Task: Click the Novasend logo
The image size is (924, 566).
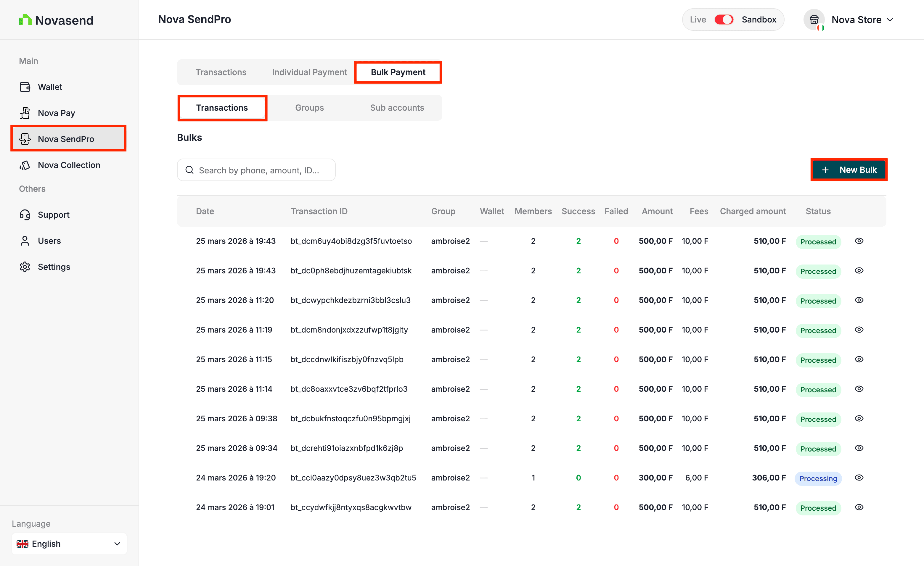Action: click(x=56, y=20)
